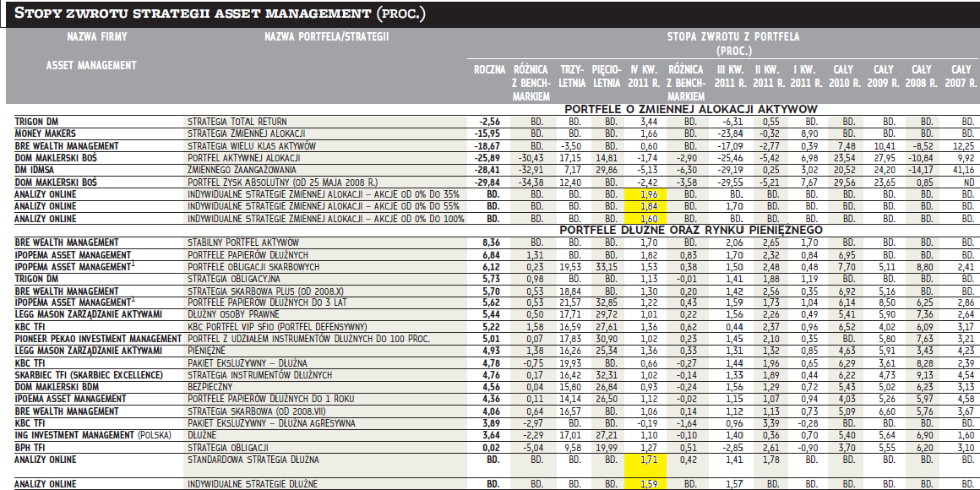
Task: Click the 'IV KW. 2011 R.' column header
Action: [x=645, y=76]
